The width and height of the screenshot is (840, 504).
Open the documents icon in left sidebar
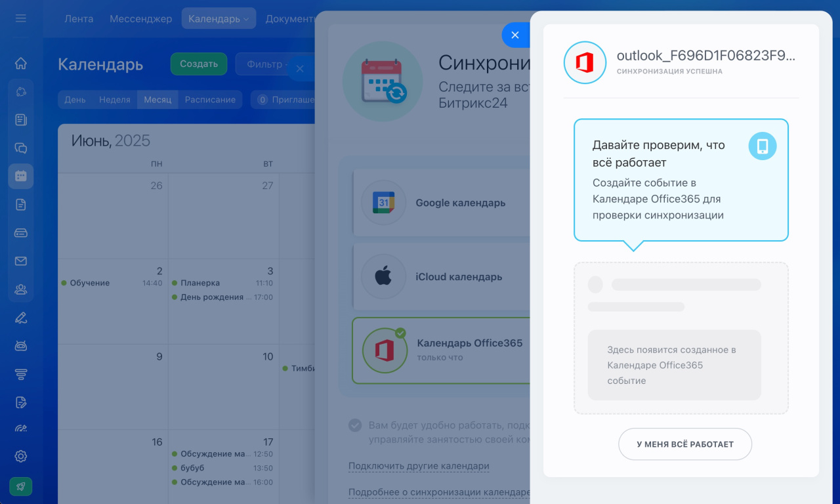(x=21, y=205)
